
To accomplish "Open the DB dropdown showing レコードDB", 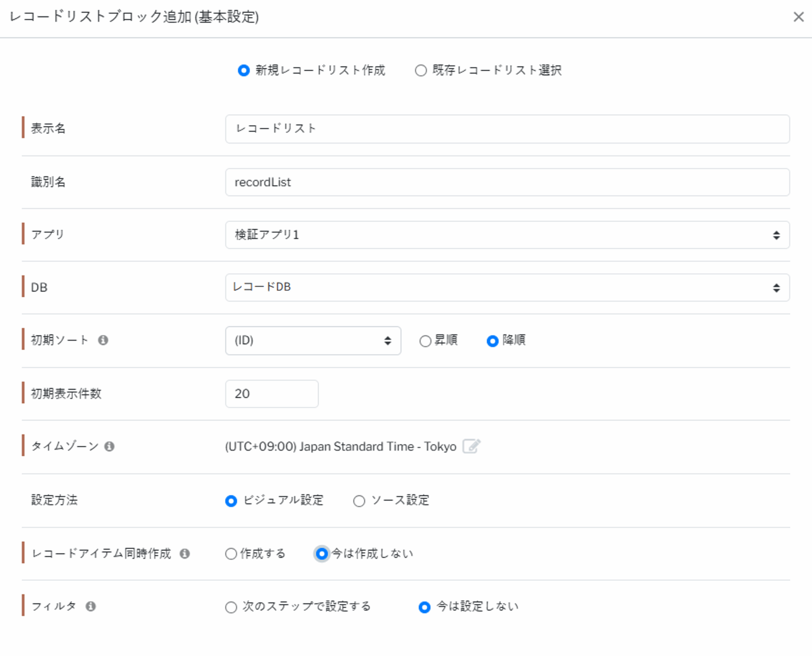I will point(507,288).
